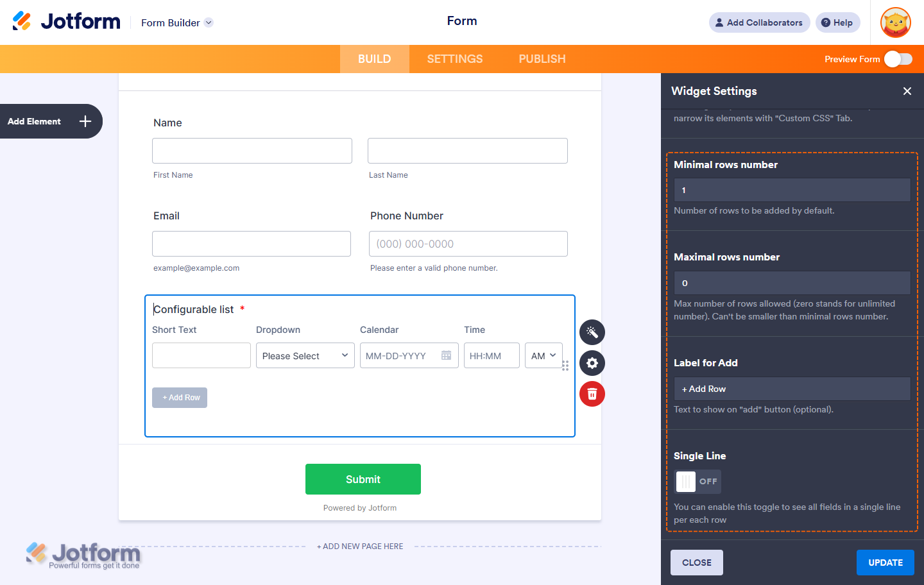
Task: Open the calendar date picker icon
Action: 447,355
